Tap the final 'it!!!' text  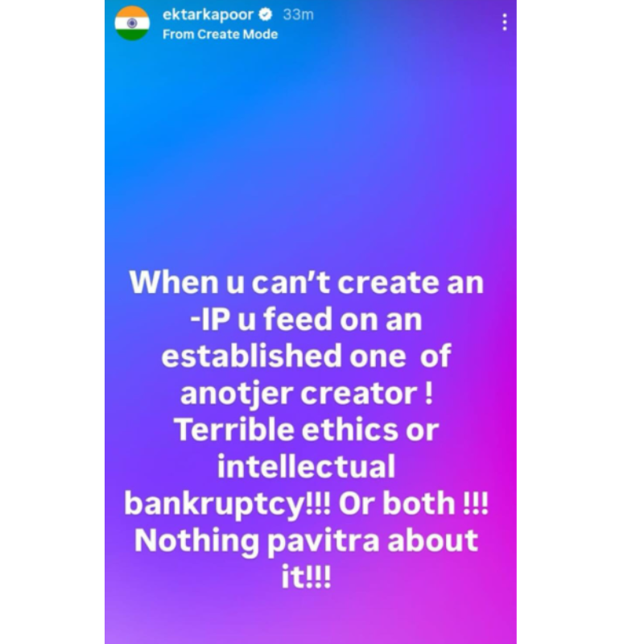click(x=307, y=576)
